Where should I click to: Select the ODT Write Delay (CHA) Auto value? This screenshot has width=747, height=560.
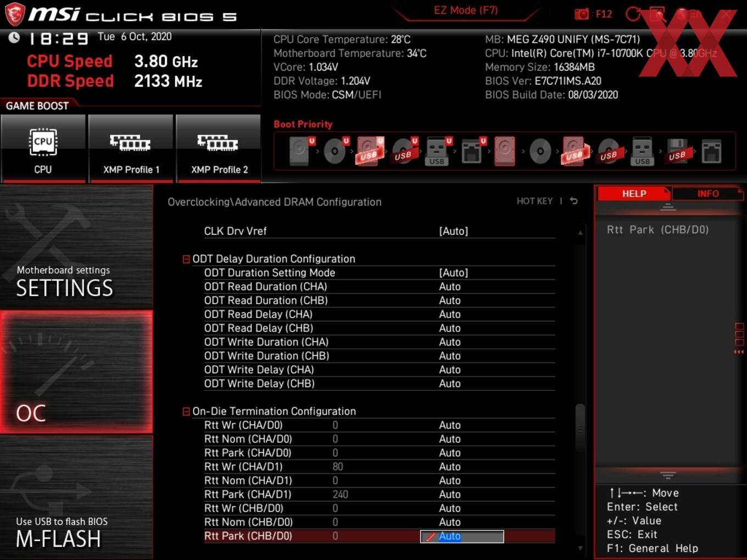[450, 369]
